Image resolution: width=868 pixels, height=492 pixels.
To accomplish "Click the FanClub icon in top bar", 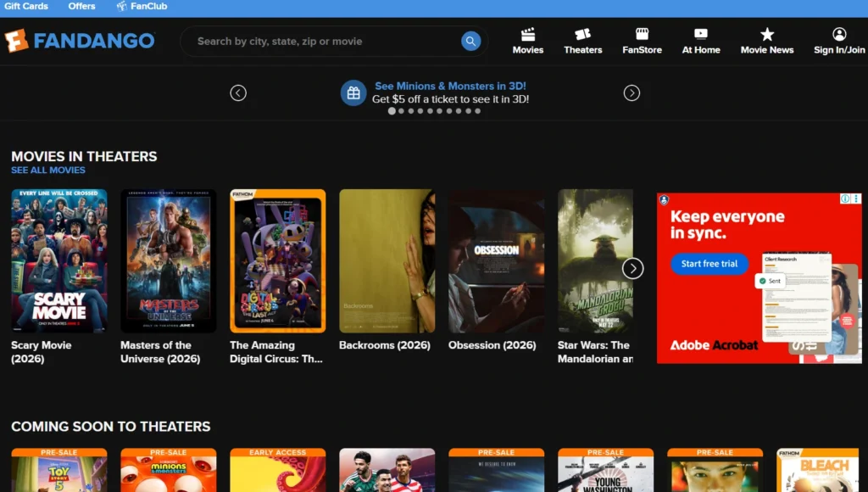I will pyautogui.click(x=121, y=6).
